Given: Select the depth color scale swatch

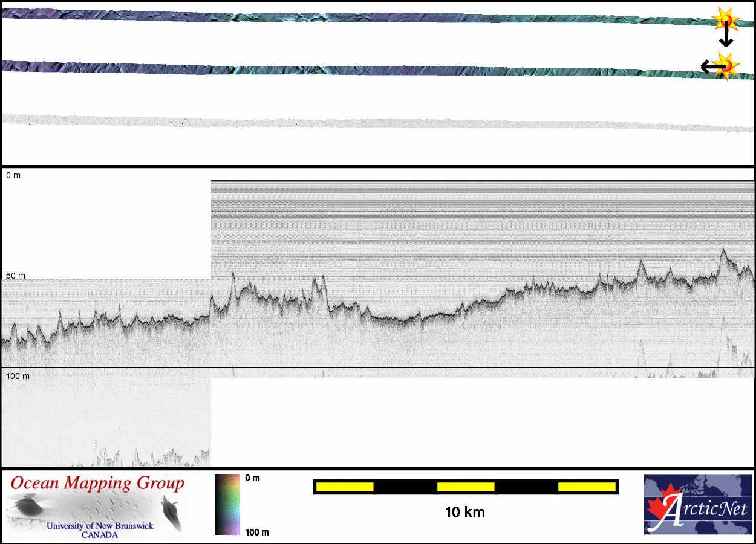Looking at the screenshot, I should [x=227, y=505].
